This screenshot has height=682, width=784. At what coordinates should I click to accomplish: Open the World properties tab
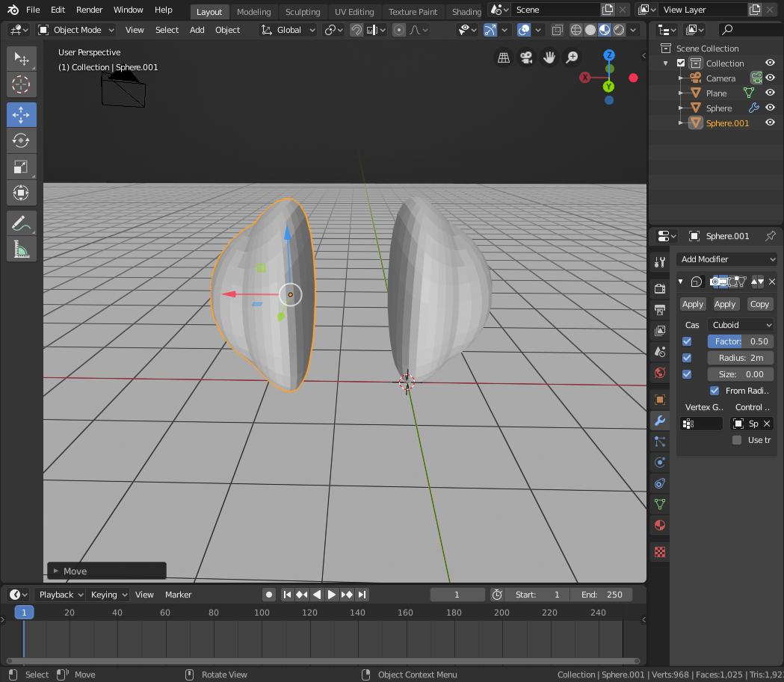click(x=660, y=373)
